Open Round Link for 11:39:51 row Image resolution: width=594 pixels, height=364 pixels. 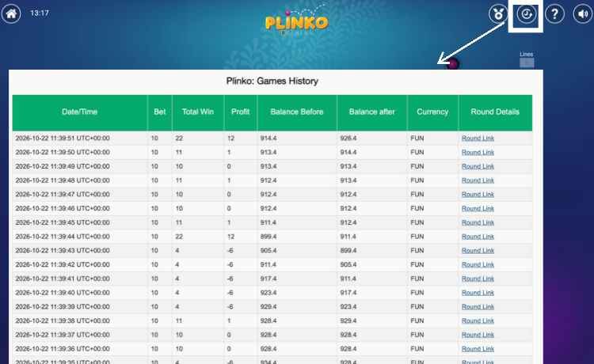pos(478,138)
